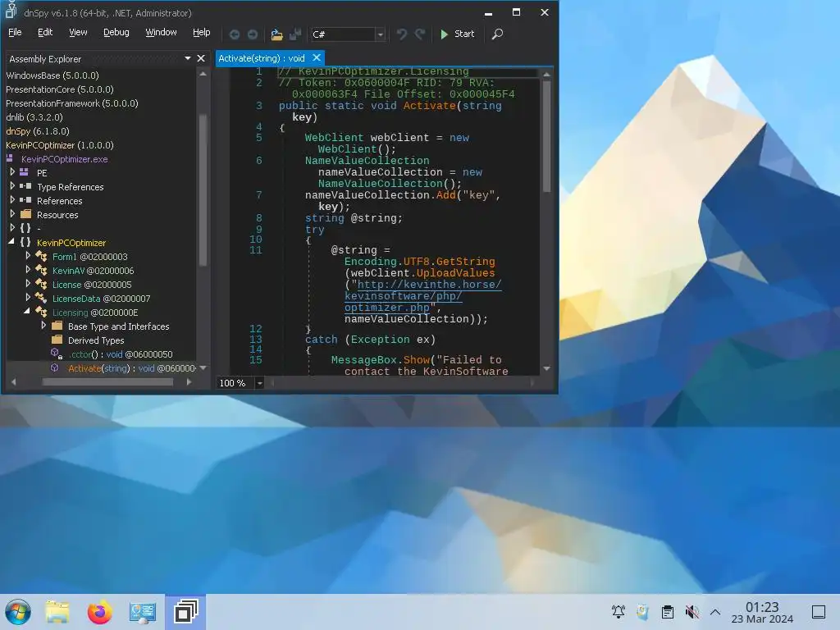Open the Debug menu
Image resolution: width=840 pixels, height=630 pixels.
click(116, 32)
